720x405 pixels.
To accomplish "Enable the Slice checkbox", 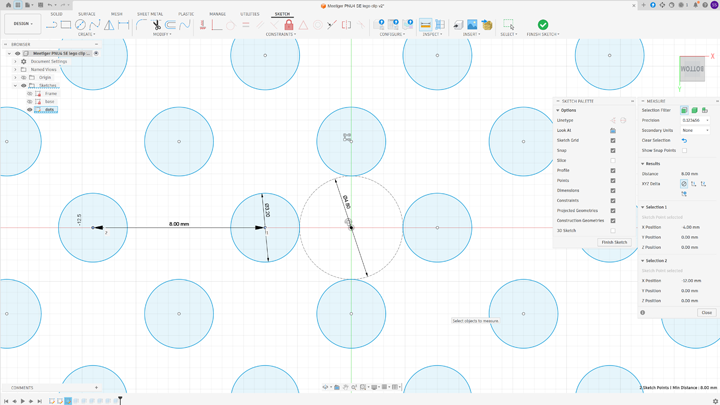I will point(613,161).
